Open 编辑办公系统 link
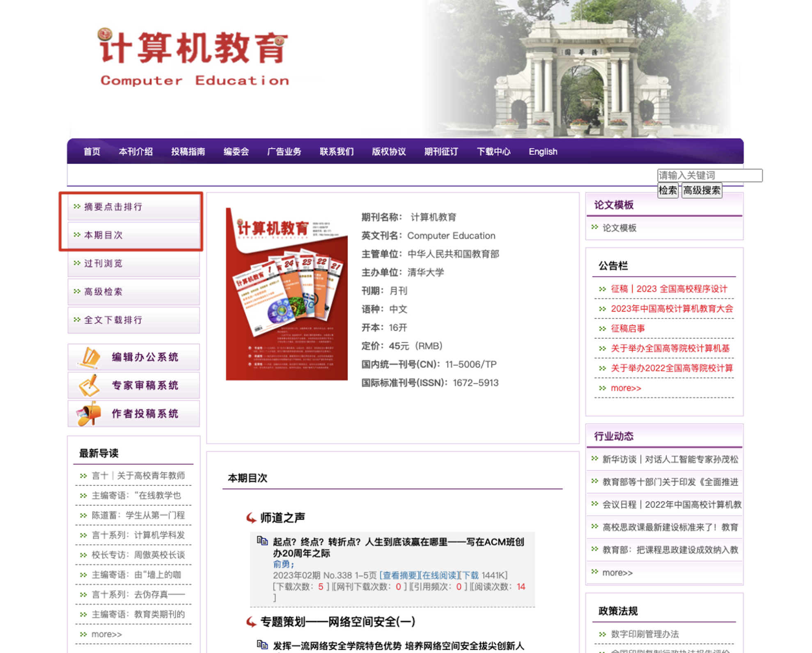Viewport: 812px width, 653px height. click(145, 357)
